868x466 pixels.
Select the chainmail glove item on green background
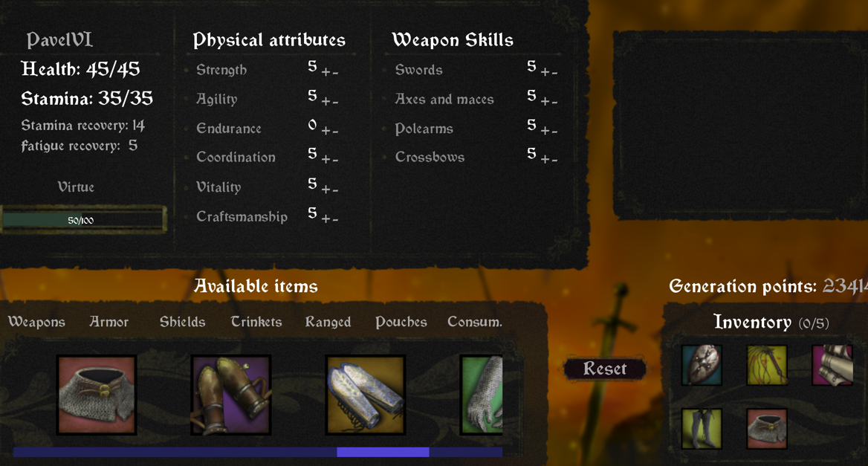(482, 395)
